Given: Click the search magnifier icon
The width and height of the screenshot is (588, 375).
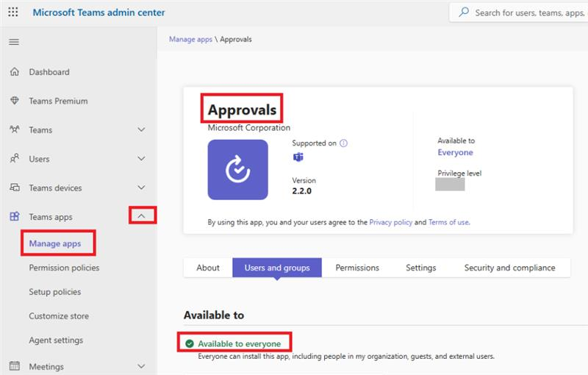Looking at the screenshot, I should pyautogui.click(x=464, y=12).
